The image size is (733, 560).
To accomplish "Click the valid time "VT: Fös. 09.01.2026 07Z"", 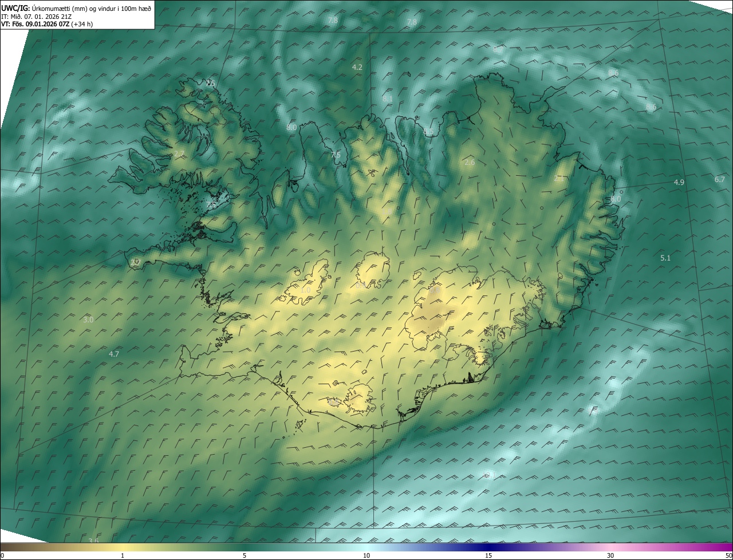I will point(35,24).
